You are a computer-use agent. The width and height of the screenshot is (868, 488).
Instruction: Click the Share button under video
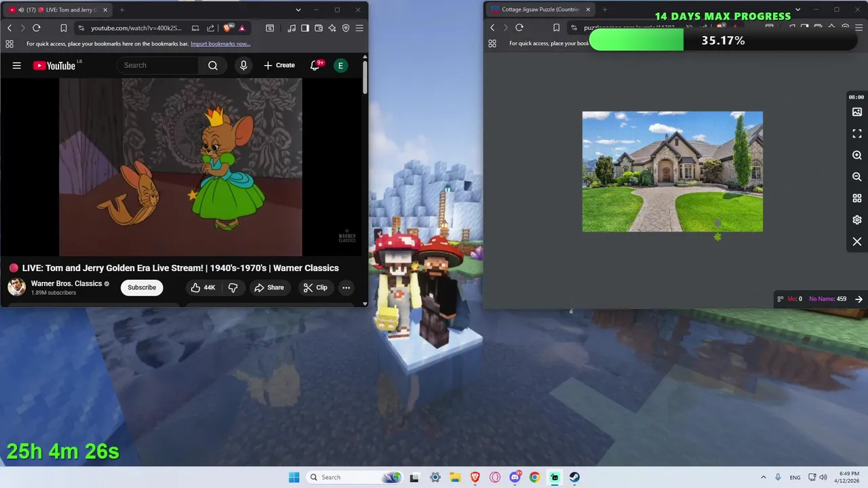click(269, 287)
